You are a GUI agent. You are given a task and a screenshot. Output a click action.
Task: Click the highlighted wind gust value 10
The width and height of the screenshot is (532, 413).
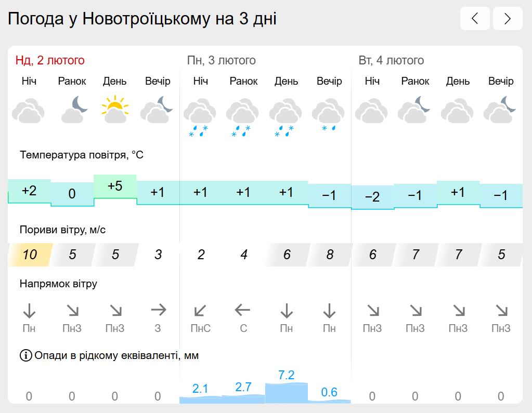tap(30, 255)
